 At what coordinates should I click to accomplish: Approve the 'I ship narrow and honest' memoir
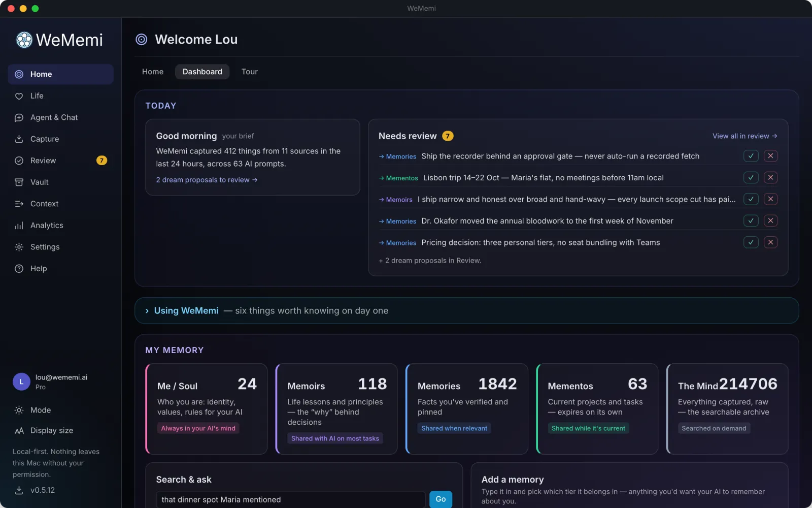point(751,199)
